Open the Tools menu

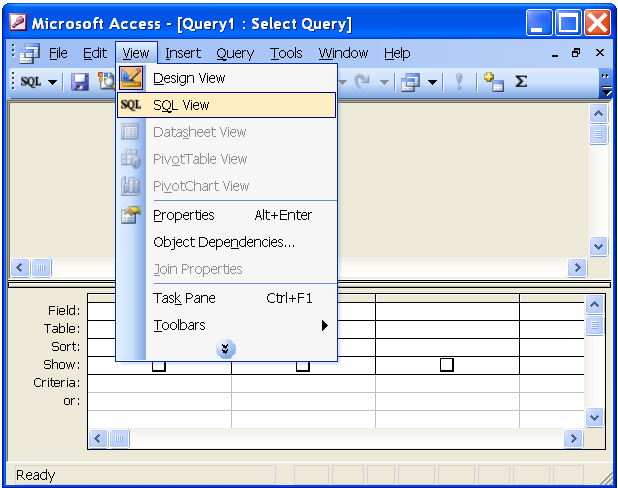[x=286, y=53]
